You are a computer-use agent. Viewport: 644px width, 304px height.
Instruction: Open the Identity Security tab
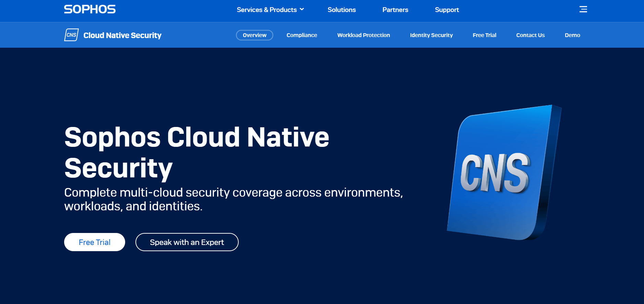tap(431, 35)
